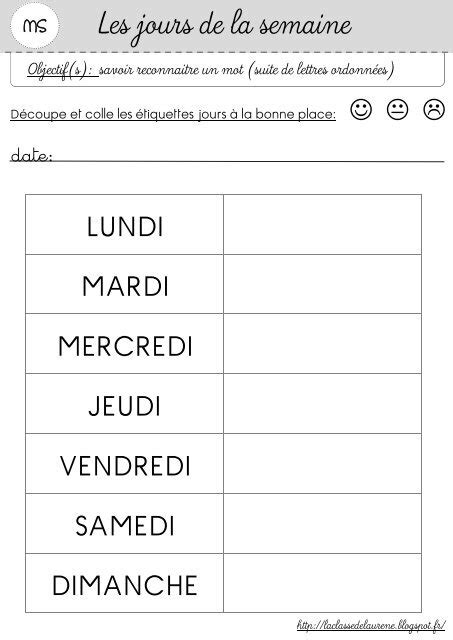Select the MERCREDI cell
The height and width of the screenshot is (640, 453).
(124, 344)
